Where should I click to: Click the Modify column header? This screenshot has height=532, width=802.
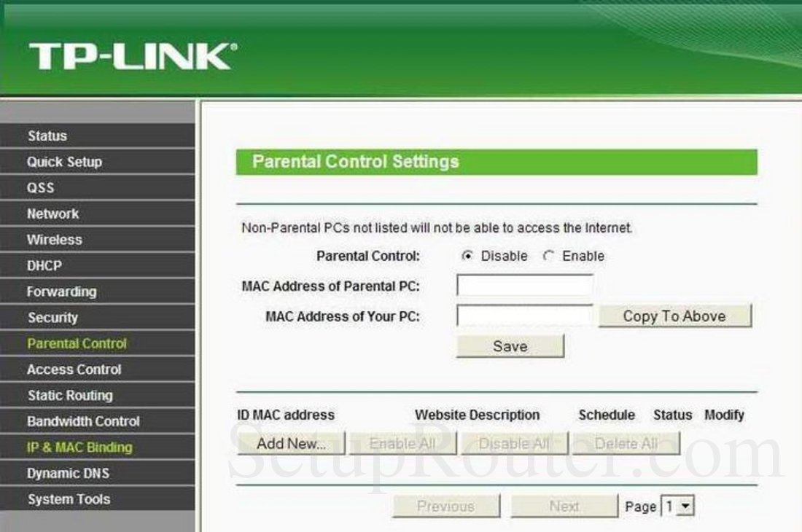(x=724, y=415)
